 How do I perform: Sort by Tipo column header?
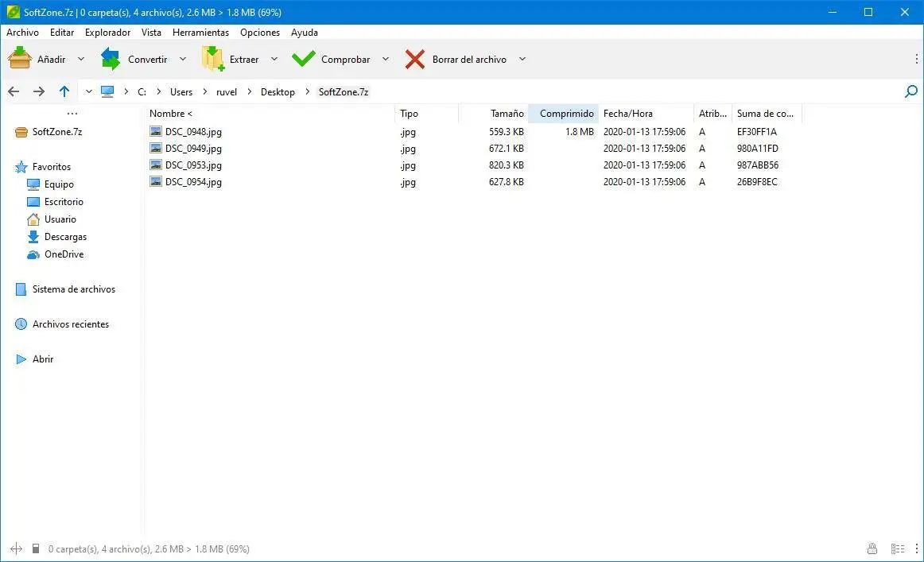409,113
